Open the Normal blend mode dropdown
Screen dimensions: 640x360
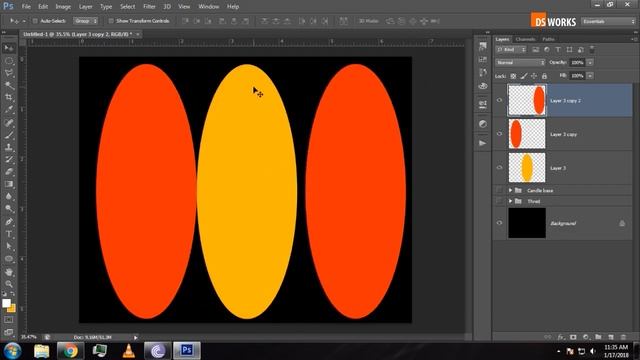[520, 62]
